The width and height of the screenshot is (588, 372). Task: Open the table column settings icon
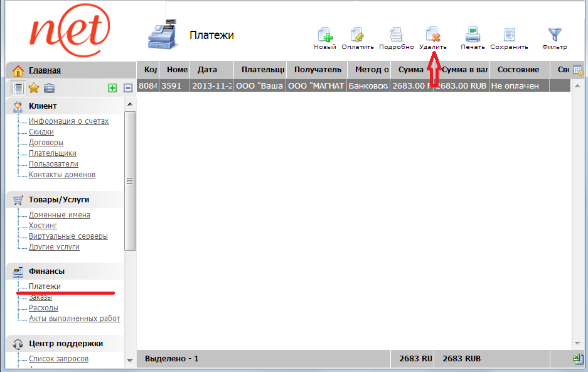pyautogui.click(x=577, y=70)
